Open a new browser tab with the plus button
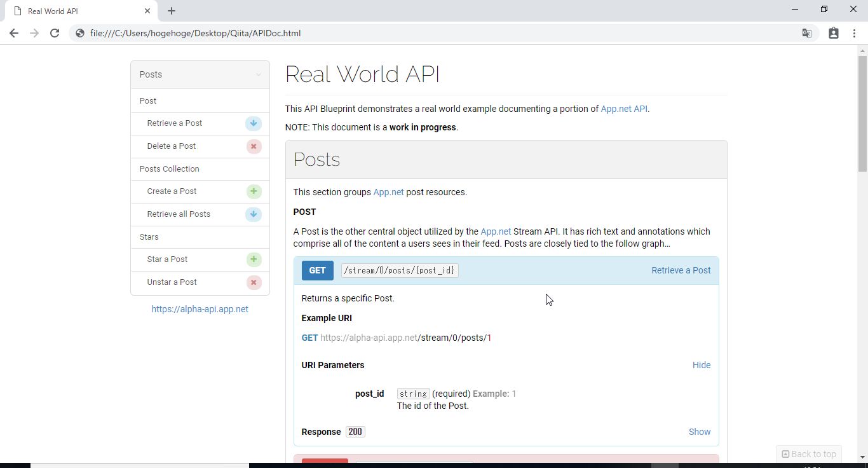The height and width of the screenshot is (468, 868). point(170,10)
